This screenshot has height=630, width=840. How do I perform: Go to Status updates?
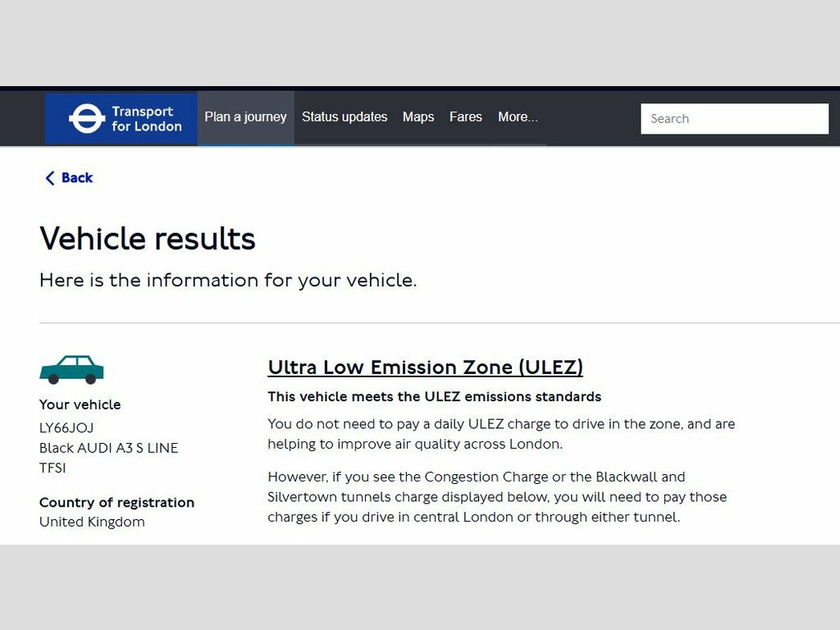point(345,117)
